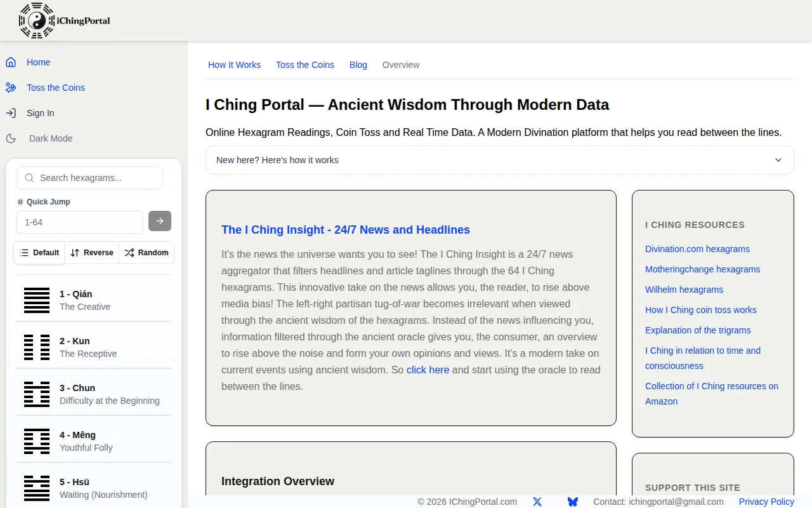Click the Toss the Coins hand icon
This screenshot has width=812, height=508.
(11, 88)
